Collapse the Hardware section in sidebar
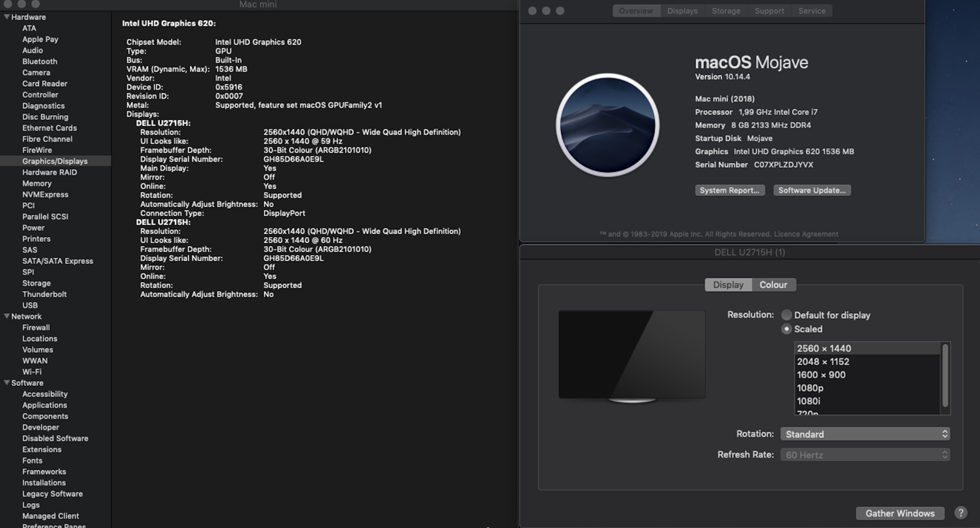The width and height of the screenshot is (980, 528). [x=7, y=17]
